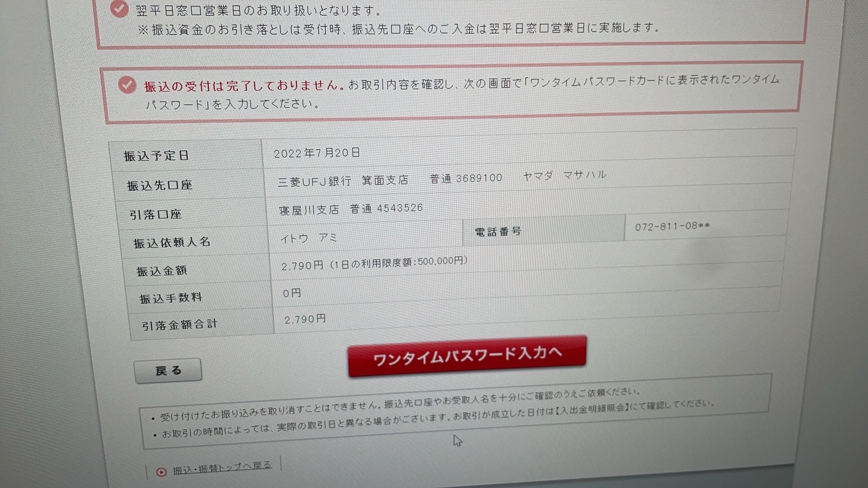This screenshot has height=488, width=868.
Task: Select the recipient name ヤマダ マサハル
Action: pyautogui.click(x=564, y=175)
